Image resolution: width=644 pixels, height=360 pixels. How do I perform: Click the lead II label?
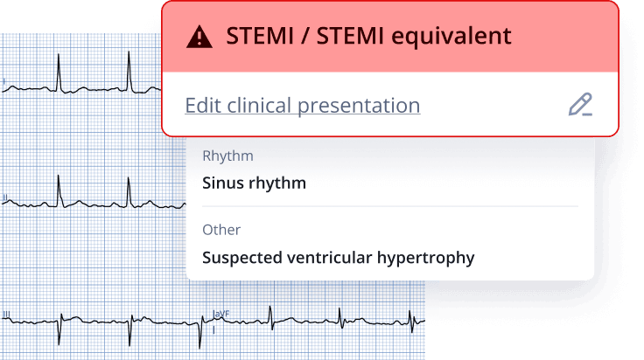[5, 198]
